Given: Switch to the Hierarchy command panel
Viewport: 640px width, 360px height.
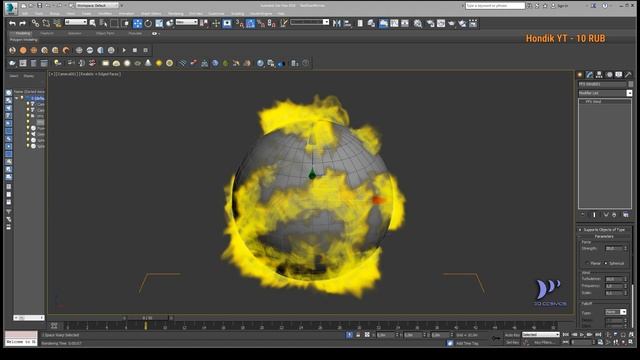Looking at the screenshot, I should 599,74.
